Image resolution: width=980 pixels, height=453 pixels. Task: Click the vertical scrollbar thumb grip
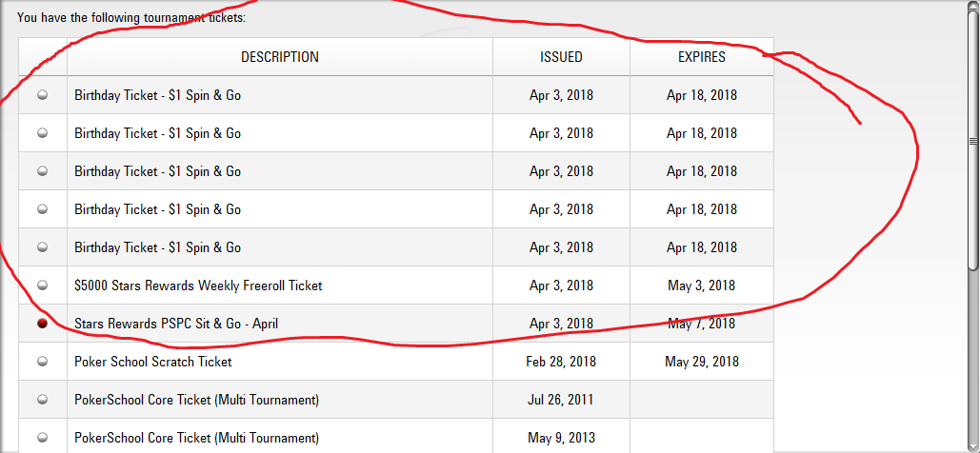(x=973, y=141)
